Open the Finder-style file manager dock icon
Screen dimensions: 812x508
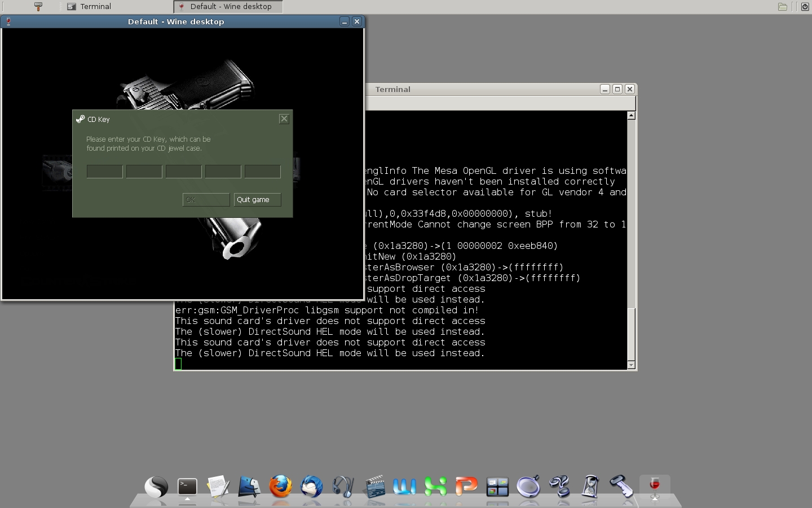[249, 487]
